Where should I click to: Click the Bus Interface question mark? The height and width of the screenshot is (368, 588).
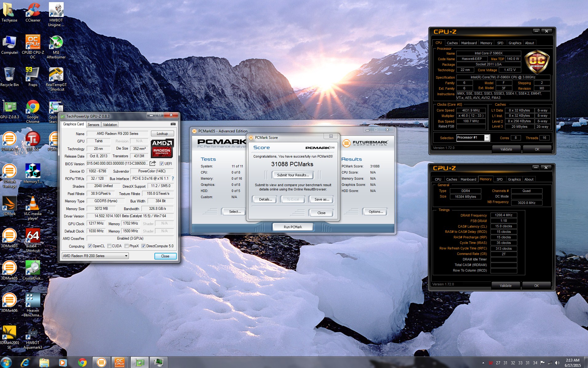click(x=173, y=178)
